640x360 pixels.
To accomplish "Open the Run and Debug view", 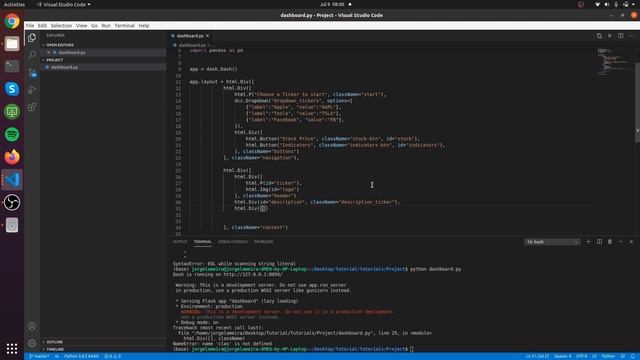I will [x=32, y=90].
